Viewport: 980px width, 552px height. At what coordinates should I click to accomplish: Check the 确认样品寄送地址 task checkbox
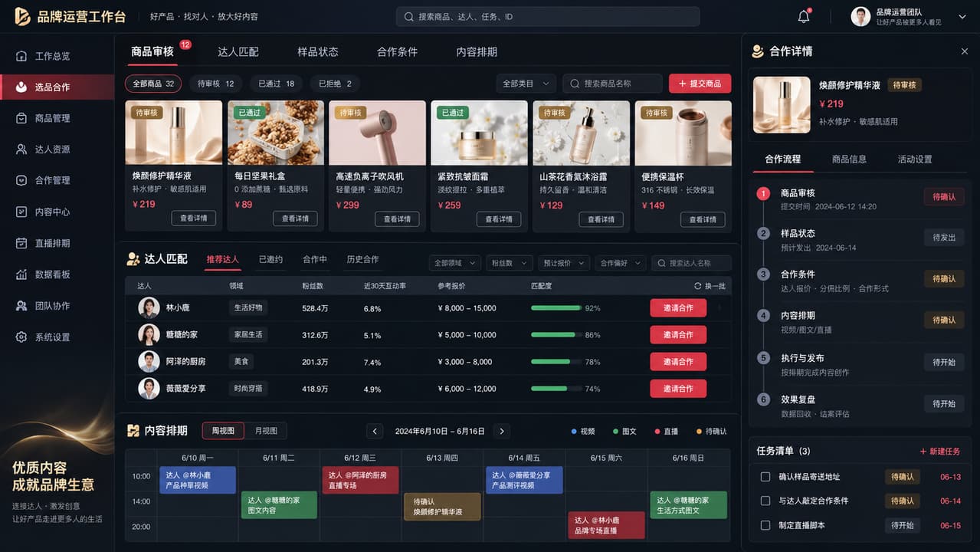pos(765,477)
